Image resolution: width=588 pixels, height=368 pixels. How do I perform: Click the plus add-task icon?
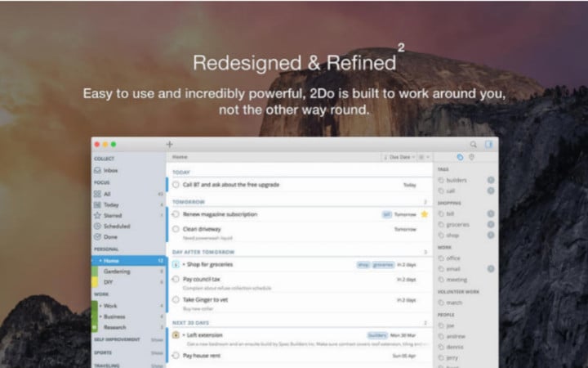pyautogui.click(x=170, y=144)
